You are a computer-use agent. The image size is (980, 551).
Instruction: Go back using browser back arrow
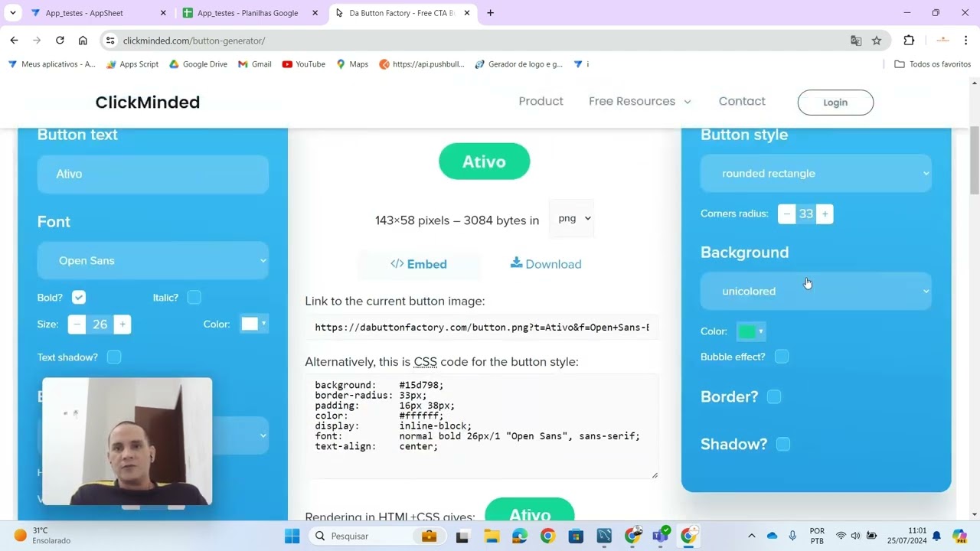tap(14, 41)
